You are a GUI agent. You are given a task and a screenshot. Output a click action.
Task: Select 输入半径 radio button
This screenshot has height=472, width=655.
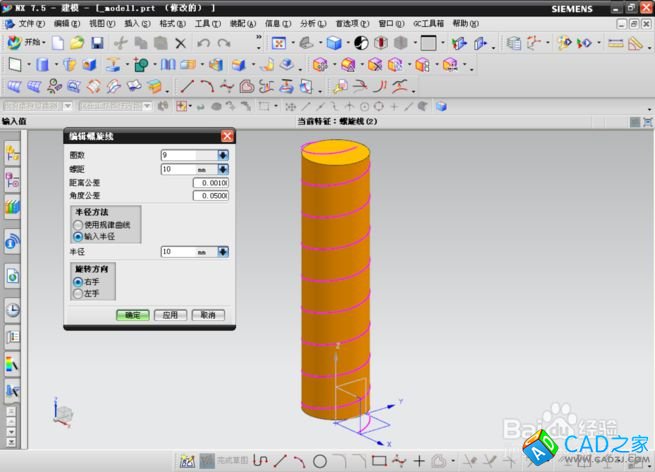point(78,236)
